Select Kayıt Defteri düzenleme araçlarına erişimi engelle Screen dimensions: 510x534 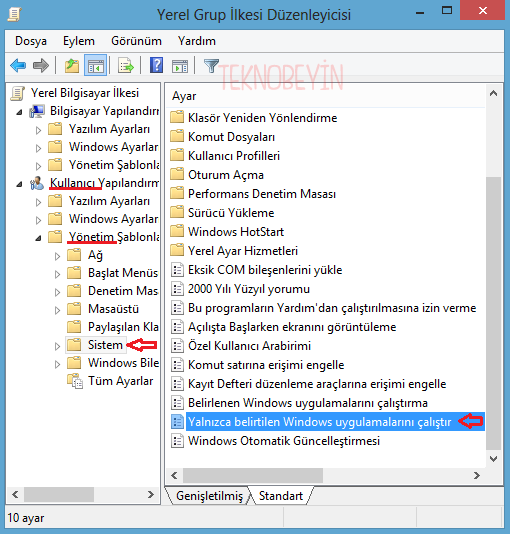[x=317, y=384]
